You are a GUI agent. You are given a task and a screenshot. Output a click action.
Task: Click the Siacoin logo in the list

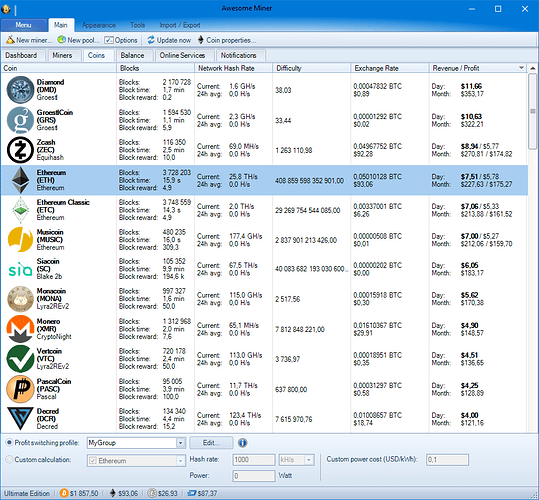click(20, 269)
